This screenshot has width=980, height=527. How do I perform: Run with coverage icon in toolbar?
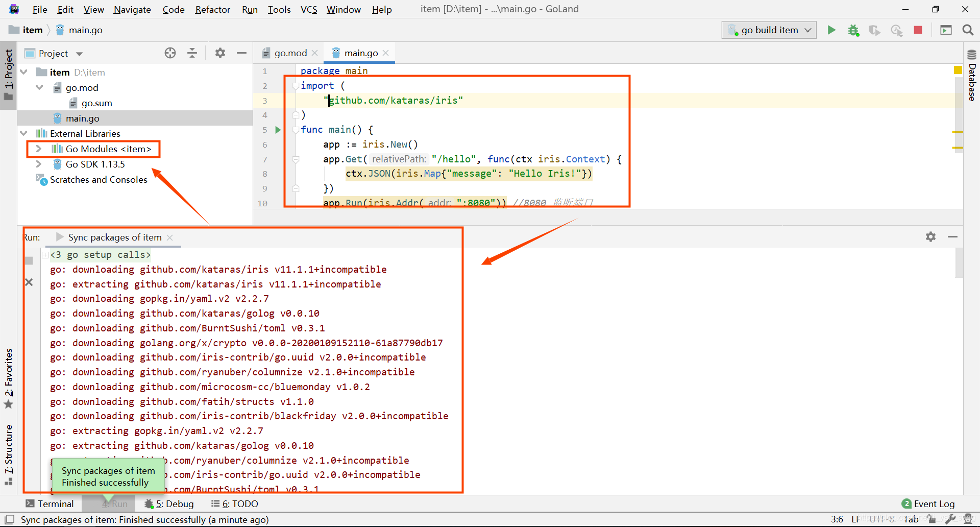coord(875,30)
